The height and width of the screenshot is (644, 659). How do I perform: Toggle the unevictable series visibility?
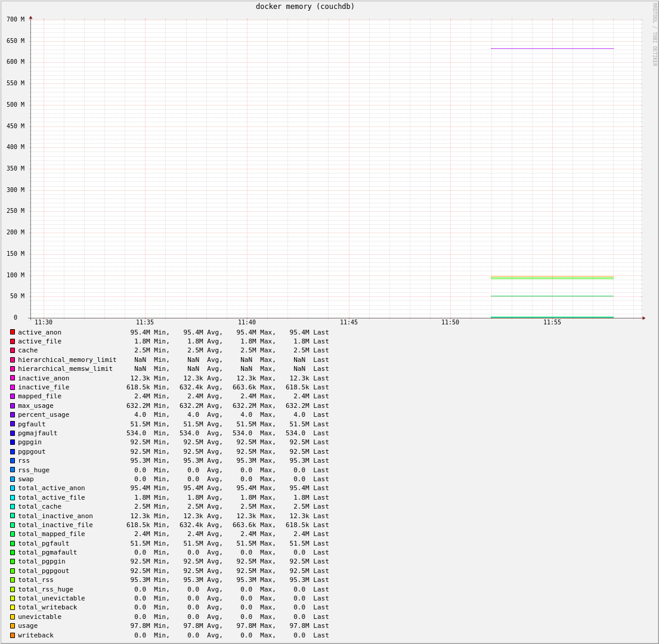13,617
